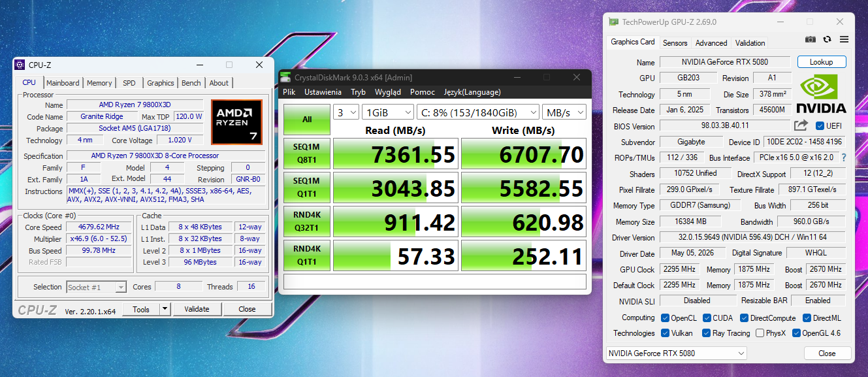Viewport: 868px width, 377px height.
Task: Click the Level 3 cache value 96 MBytes
Action: click(200, 263)
